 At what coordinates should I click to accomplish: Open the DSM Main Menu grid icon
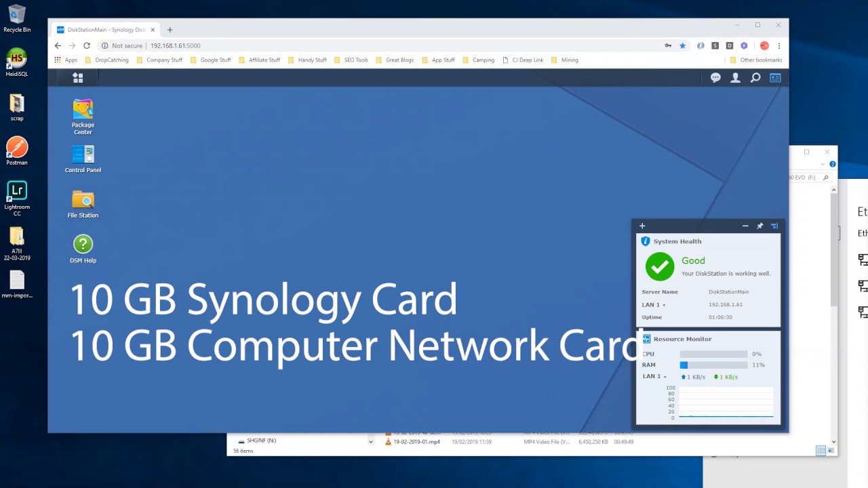click(x=78, y=78)
